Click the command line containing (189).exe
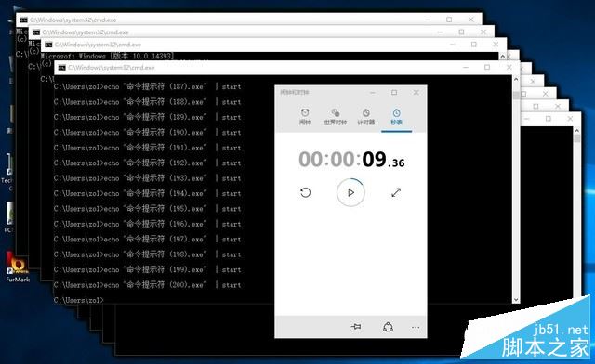 (147, 117)
